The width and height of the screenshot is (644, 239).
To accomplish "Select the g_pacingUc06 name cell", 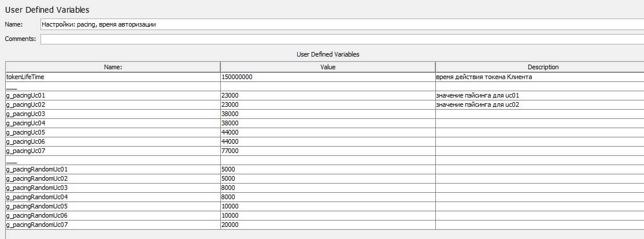I will click(113, 141).
